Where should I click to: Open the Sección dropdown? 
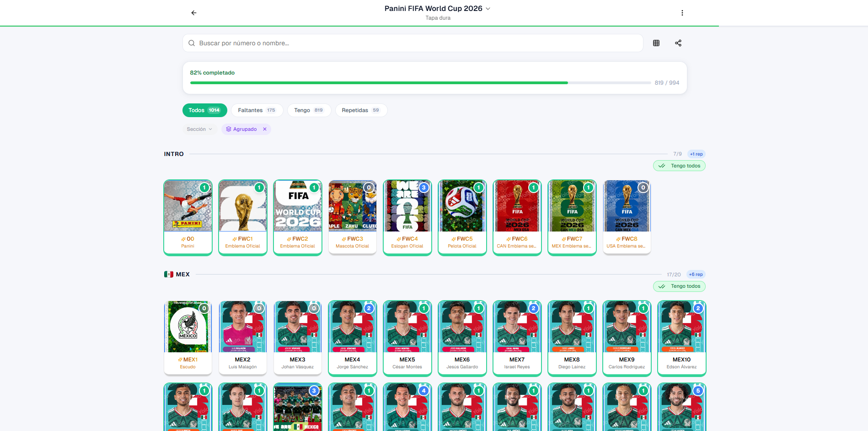click(199, 129)
